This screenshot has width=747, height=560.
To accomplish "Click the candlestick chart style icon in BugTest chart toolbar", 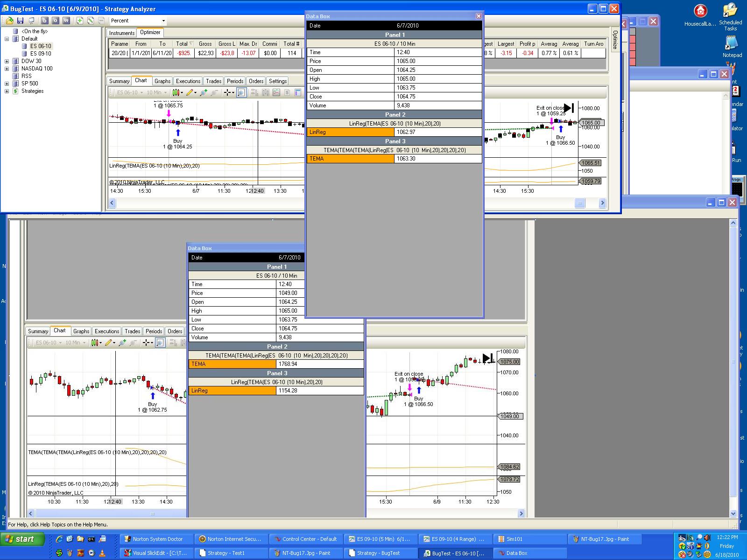I will pyautogui.click(x=177, y=92).
